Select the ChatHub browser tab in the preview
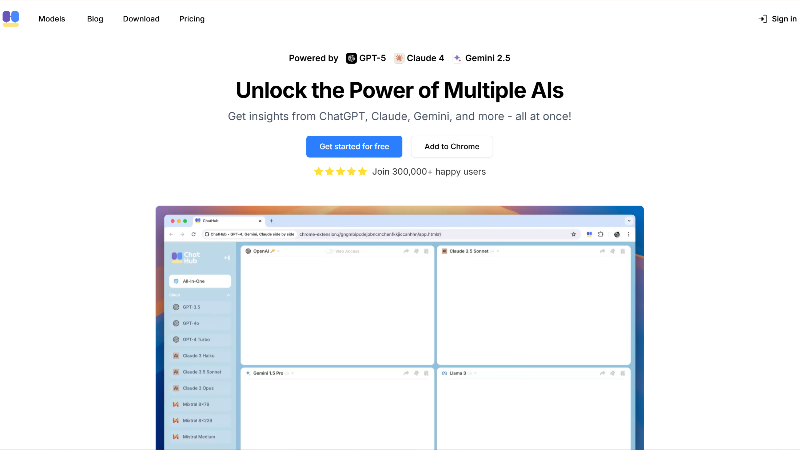The image size is (800, 450). 227,221
